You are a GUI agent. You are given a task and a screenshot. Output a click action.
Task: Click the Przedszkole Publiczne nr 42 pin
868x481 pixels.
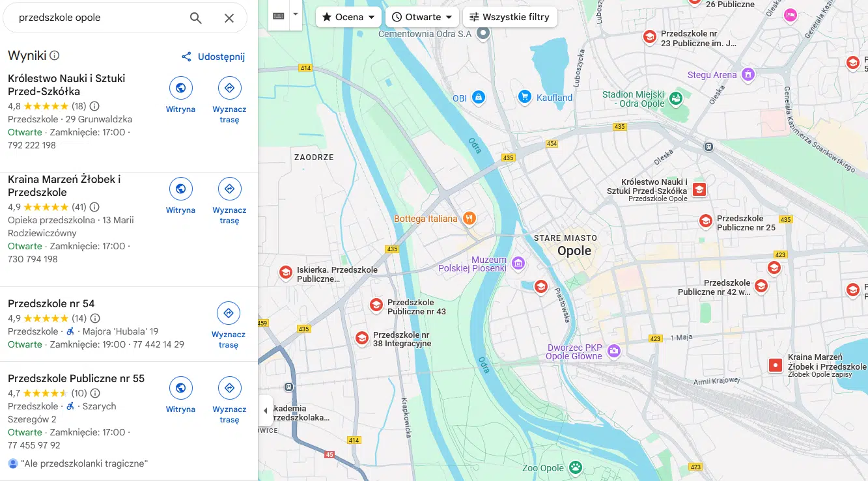click(x=761, y=286)
